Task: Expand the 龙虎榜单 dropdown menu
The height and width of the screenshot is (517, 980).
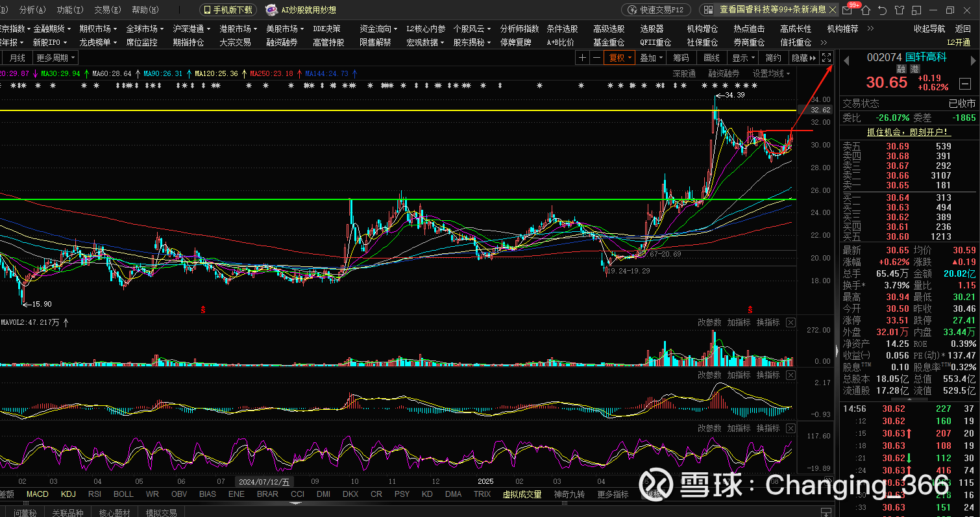Action: click(99, 42)
